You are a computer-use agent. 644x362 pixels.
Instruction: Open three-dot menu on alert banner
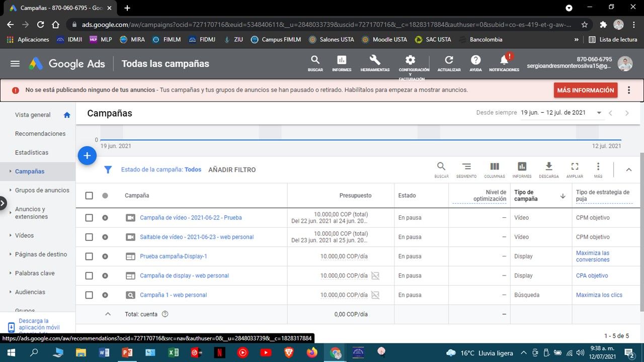(x=629, y=90)
